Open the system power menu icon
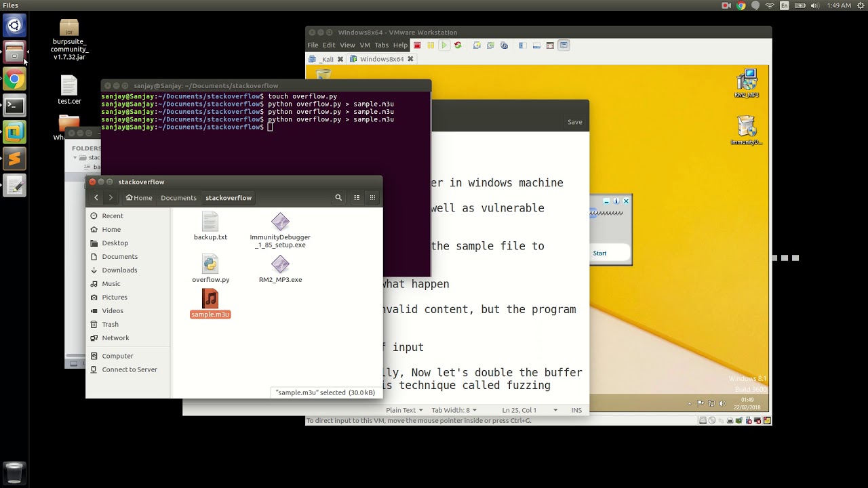868x488 pixels. [x=861, y=5]
